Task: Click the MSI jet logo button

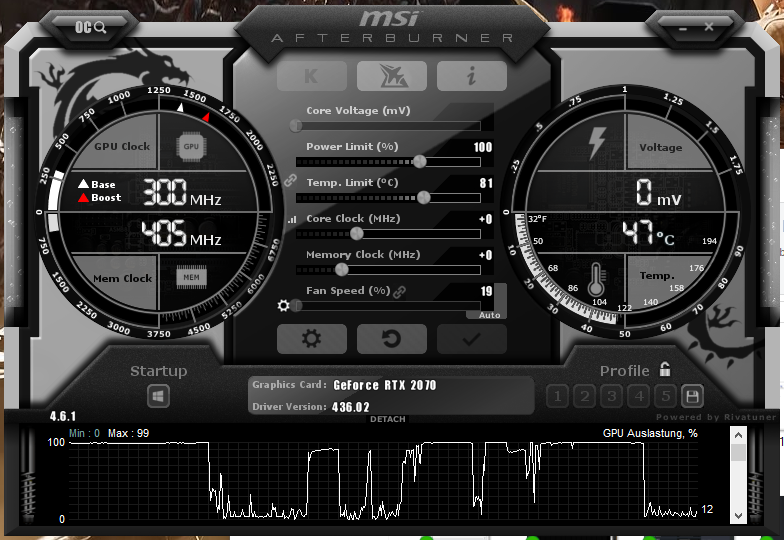Action: click(392, 76)
